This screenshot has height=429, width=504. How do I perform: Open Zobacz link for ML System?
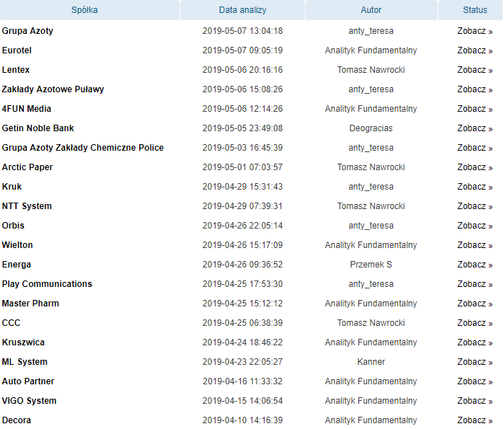tap(474, 362)
